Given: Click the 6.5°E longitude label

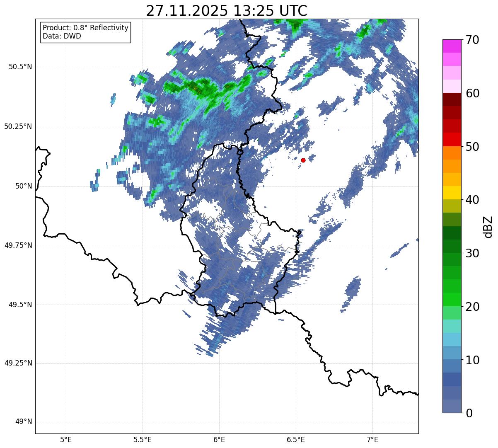Looking at the screenshot, I should point(296,439).
